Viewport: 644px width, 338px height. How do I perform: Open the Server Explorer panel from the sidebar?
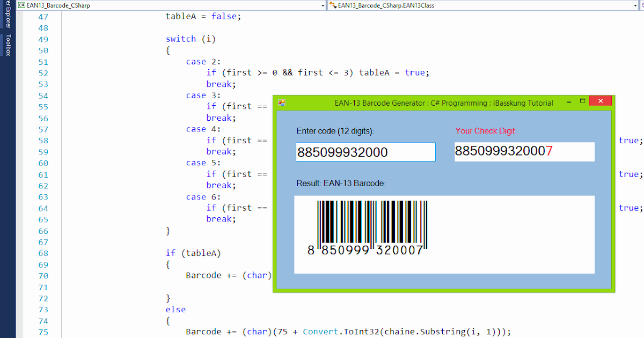tap(6, 16)
